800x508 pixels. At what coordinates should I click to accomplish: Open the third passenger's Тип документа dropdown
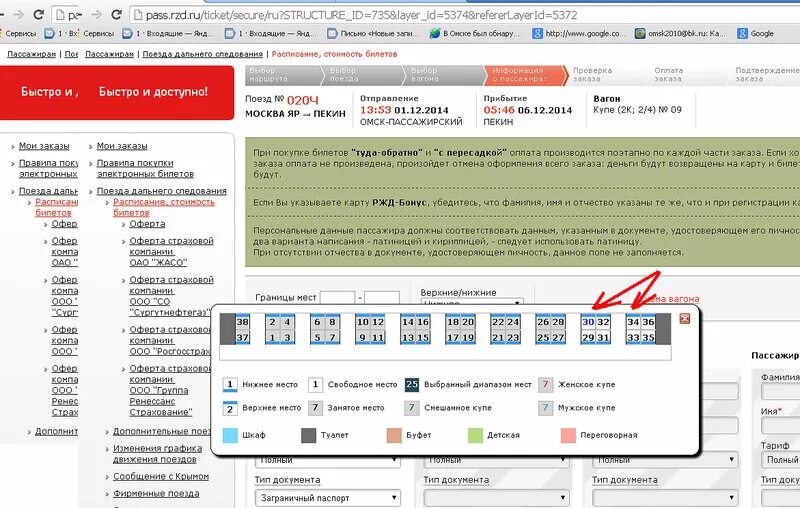click(x=665, y=498)
